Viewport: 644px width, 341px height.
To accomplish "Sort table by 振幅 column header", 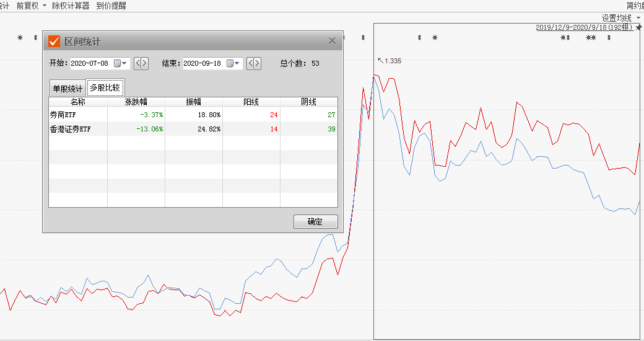I will 193,102.
